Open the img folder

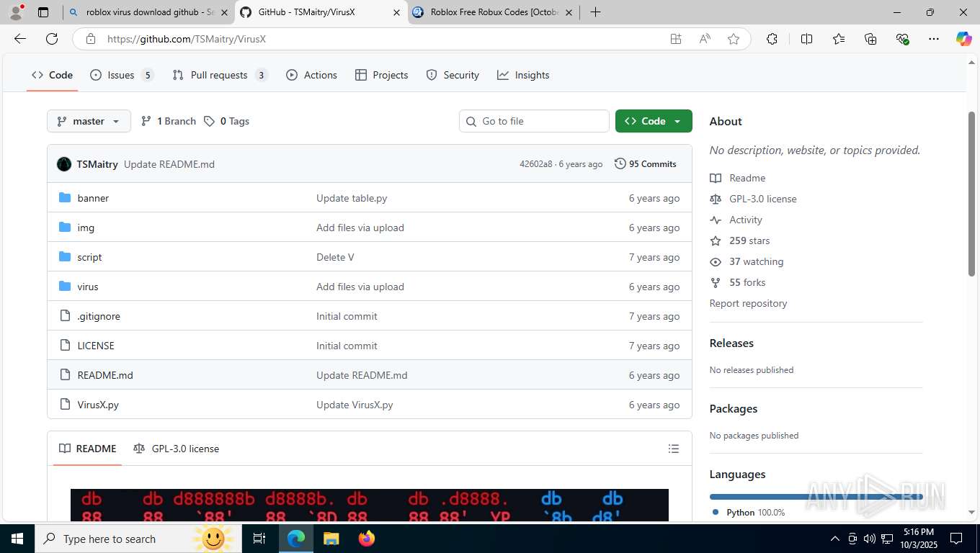click(x=86, y=228)
